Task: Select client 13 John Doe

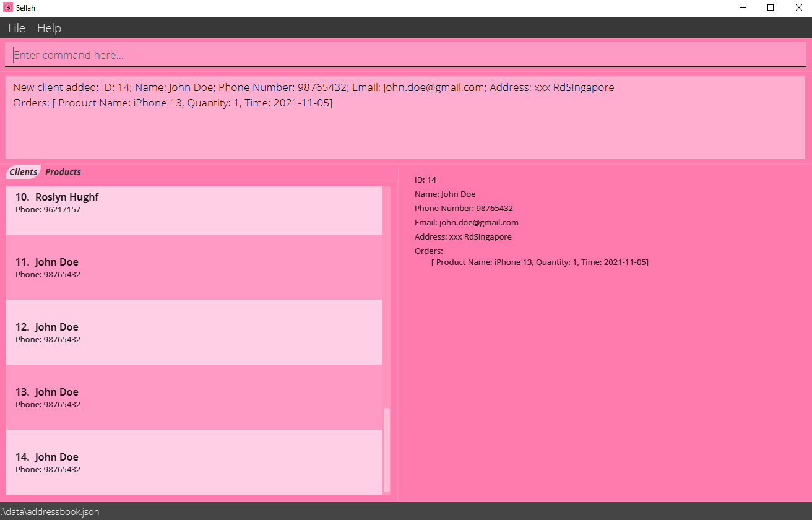Action: 194,397
